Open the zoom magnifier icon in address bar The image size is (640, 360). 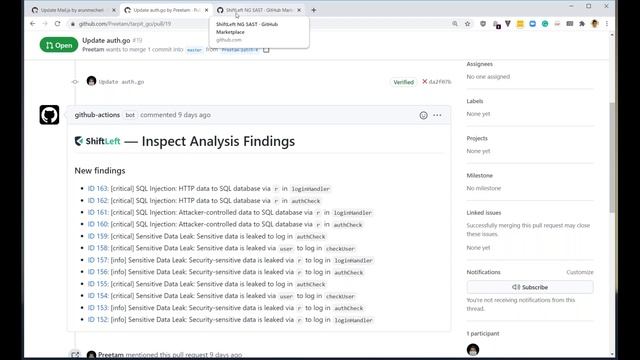tap(455, 24)
